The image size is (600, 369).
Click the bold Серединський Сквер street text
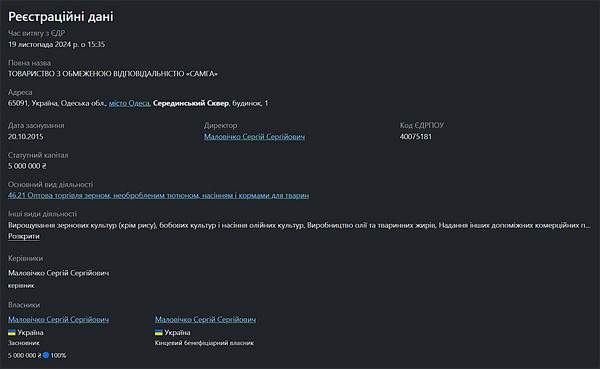click(x=191, y=103)
